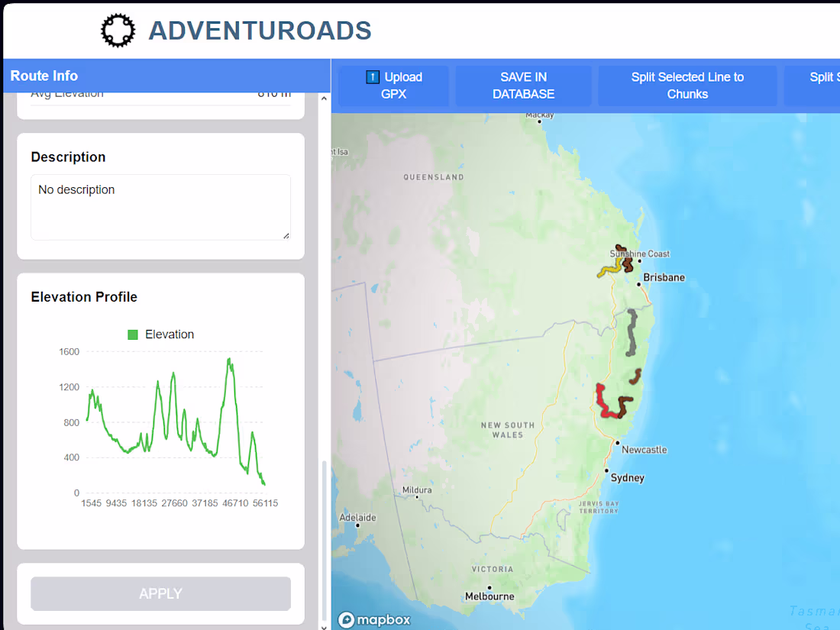Click the peak of the Elevation Profile chart

(228, 358)
